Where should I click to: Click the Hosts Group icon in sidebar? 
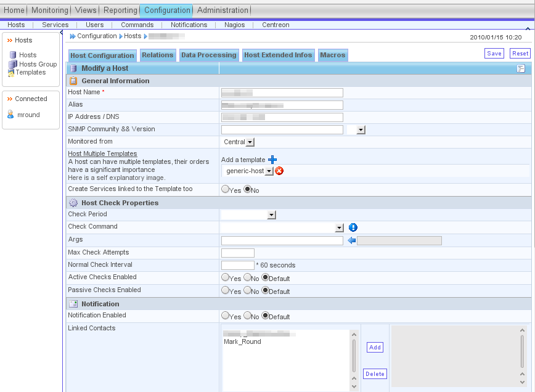(x=12, y=64)
